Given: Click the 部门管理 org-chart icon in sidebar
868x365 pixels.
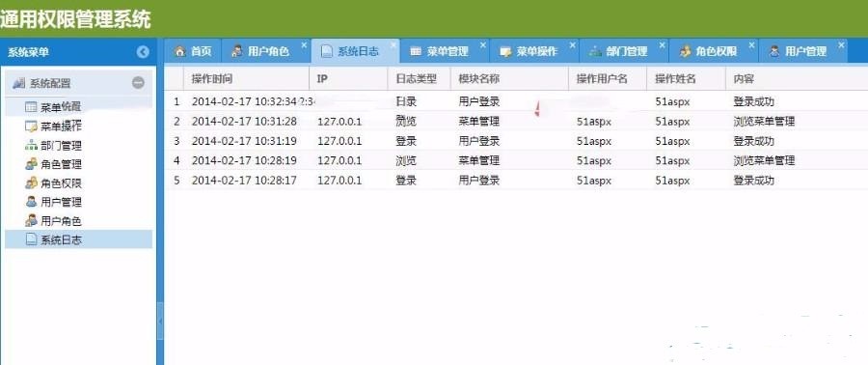Looking at the screenshot, I should [31, 146].
